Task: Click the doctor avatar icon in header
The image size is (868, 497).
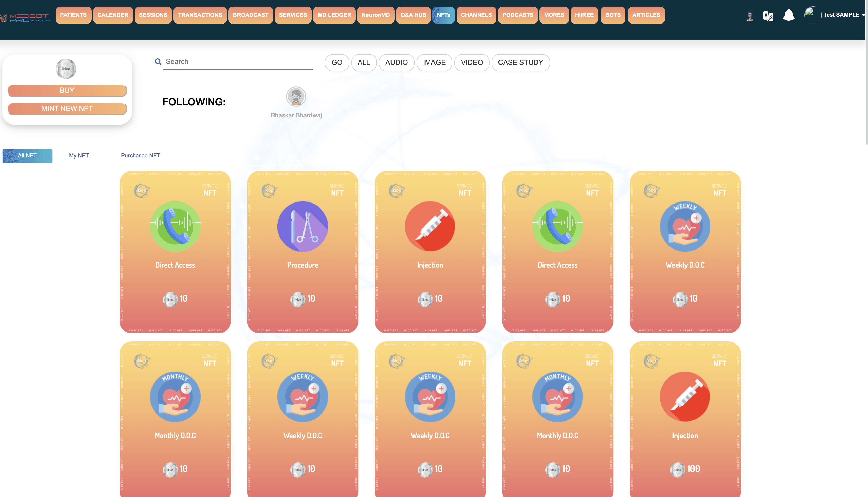Action: click(x=750, y=16)
